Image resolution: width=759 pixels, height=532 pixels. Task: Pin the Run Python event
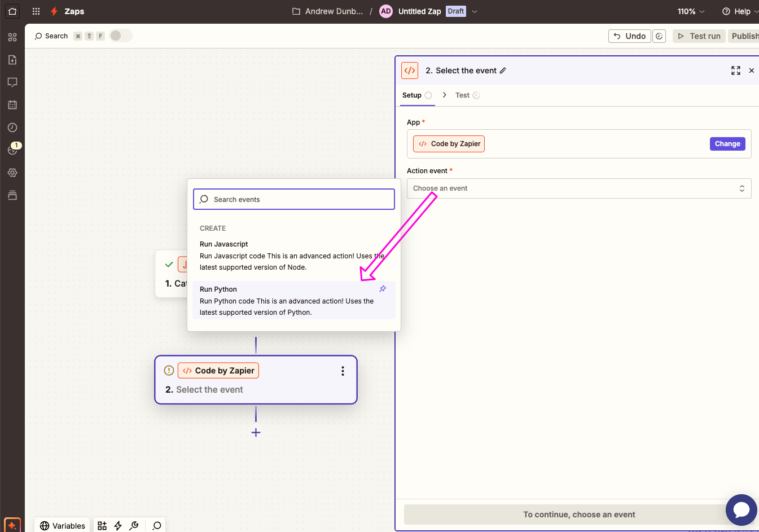tap(383, 289)
